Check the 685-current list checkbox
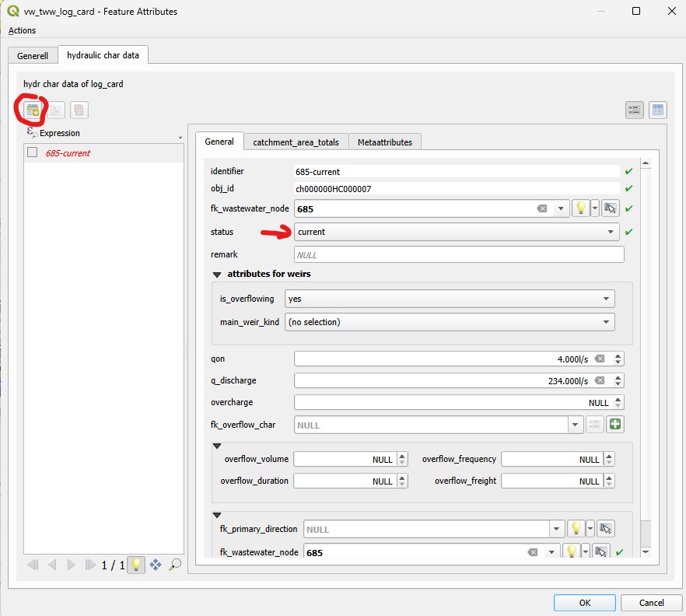 click(33, 152)
